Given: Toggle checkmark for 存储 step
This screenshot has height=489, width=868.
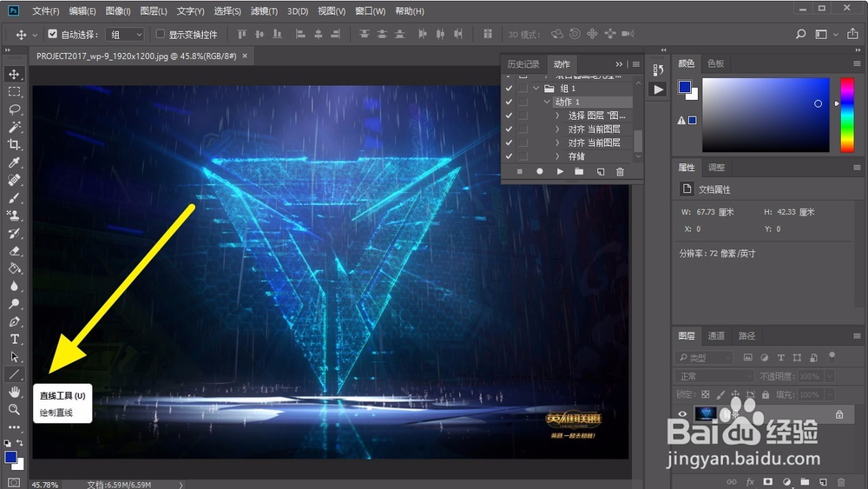Looking at the screenshot, I should 509,156.
